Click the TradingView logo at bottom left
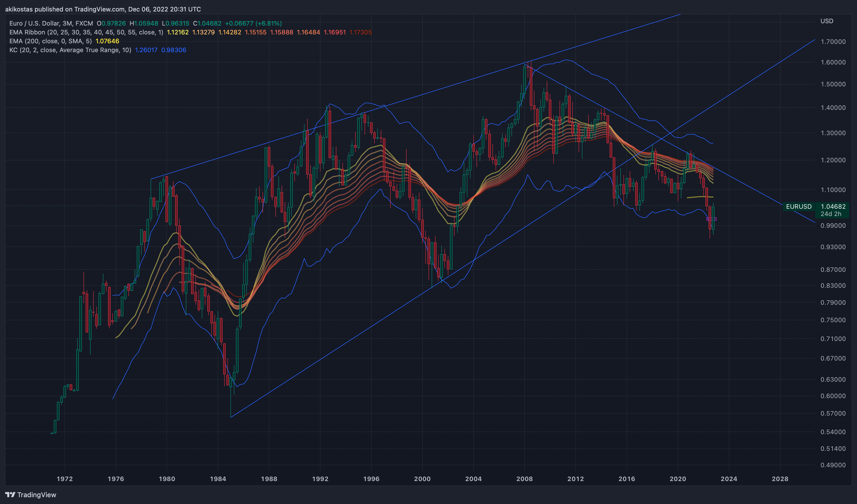857x504 pixels. pyautogui.click(x=31, y=495)
